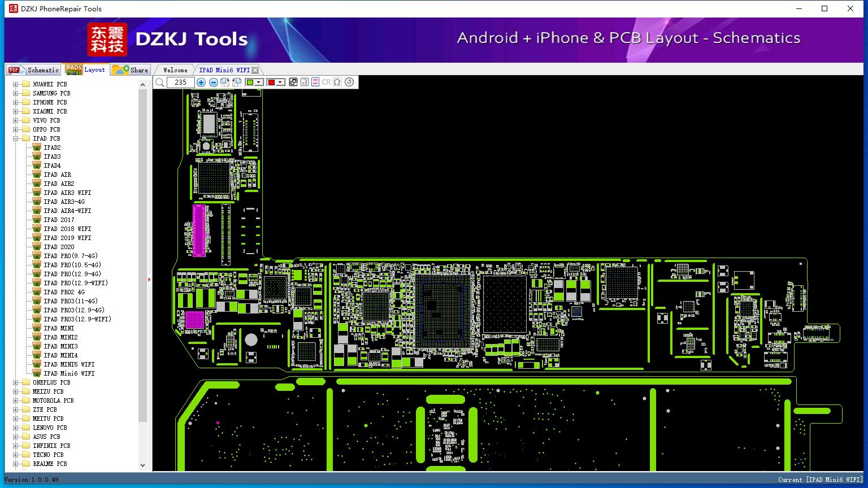This screenshot has width=868, height=488.
Task: Select IPAD PRO3(12.9-WIFI) in the tree
Action: [x=77, y=319]
